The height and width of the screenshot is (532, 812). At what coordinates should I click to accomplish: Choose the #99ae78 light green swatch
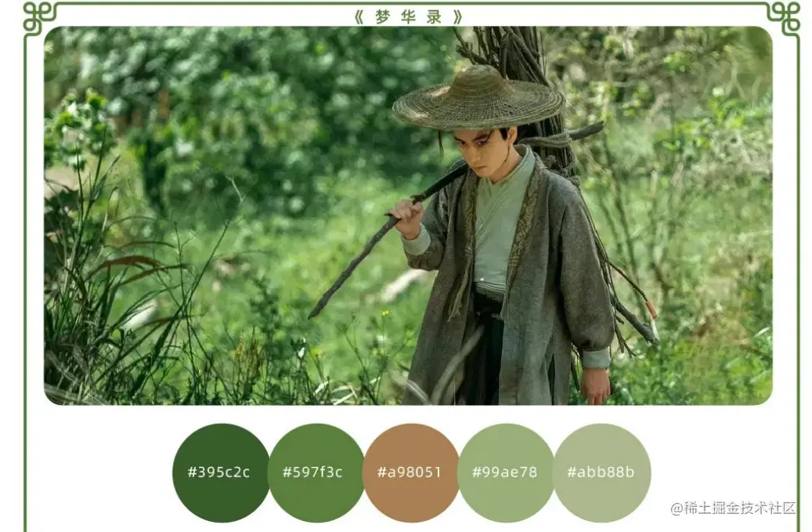tap(506, 473)
